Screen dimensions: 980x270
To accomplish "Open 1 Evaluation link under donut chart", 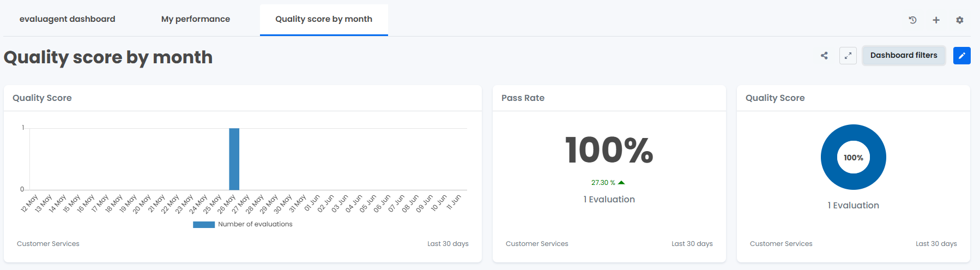I will point(854,206).
